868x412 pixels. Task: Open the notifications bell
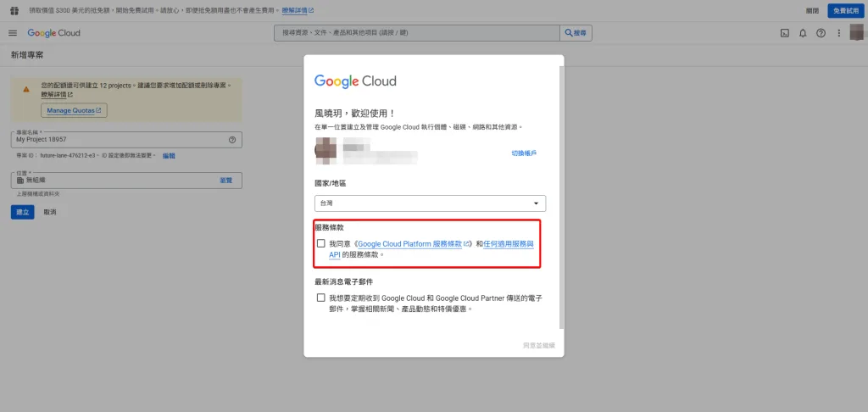tap(803, 33)
